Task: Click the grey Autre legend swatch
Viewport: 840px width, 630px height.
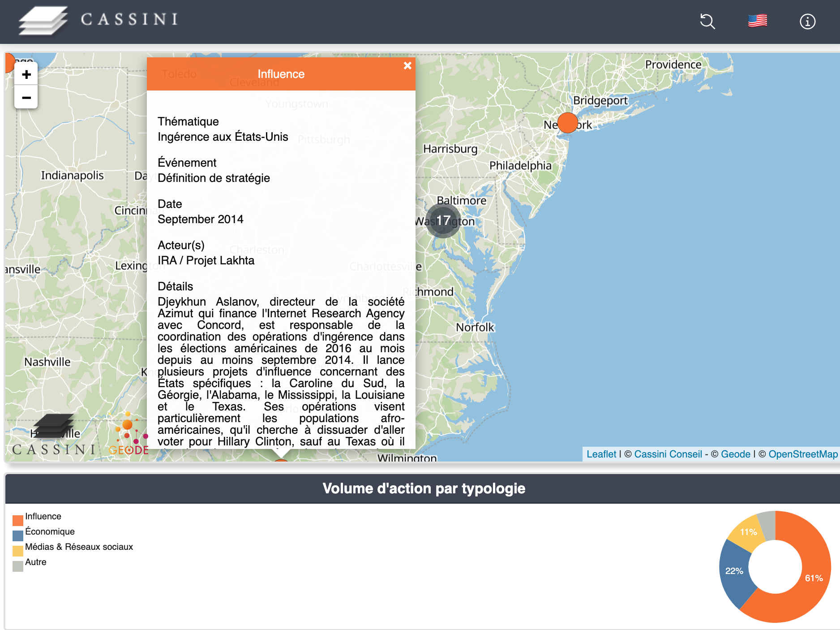Action: tap(18, 566)
